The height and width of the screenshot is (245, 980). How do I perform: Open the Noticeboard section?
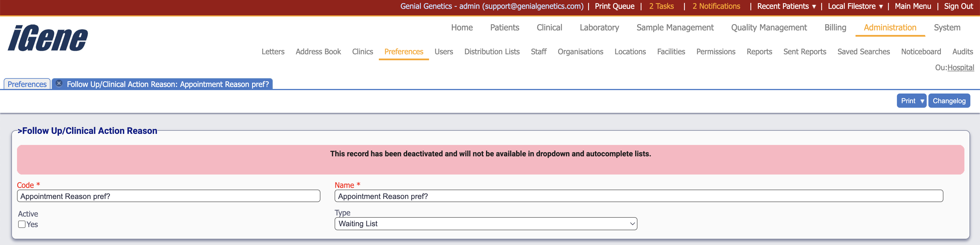click(921, 52)
